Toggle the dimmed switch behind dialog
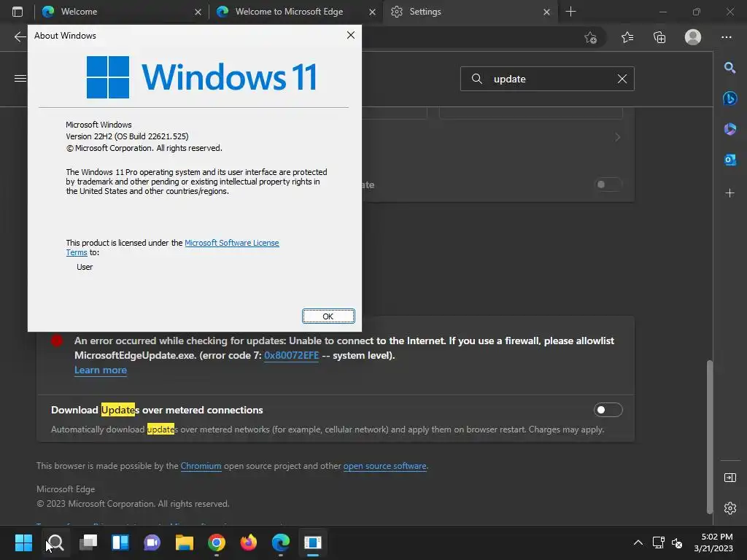The width and height of the screenshot is (747, 560). click(608, 184)
